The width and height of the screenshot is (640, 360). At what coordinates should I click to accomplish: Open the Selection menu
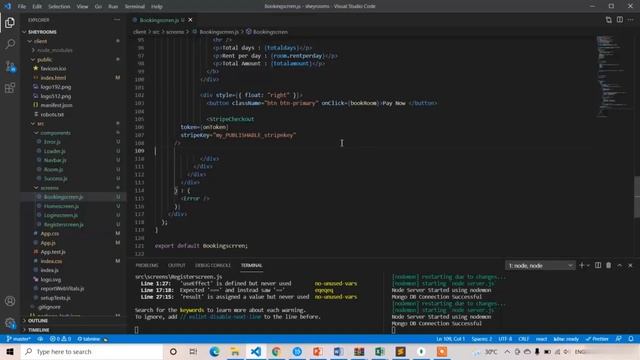[59, 7]
